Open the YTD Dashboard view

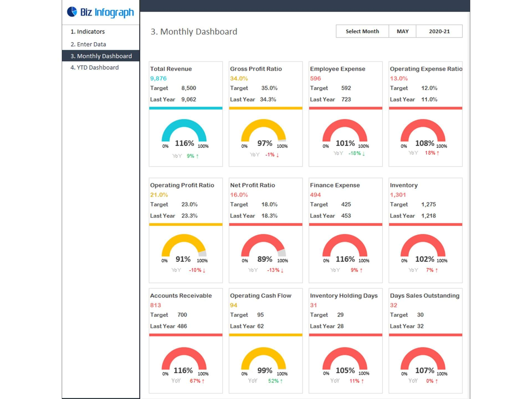click(94, 67)
